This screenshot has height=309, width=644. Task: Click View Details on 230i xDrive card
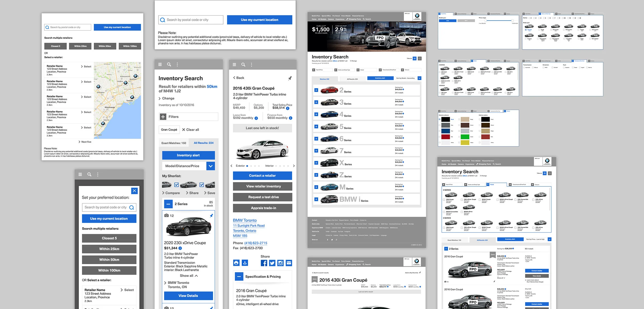[189, 296]
